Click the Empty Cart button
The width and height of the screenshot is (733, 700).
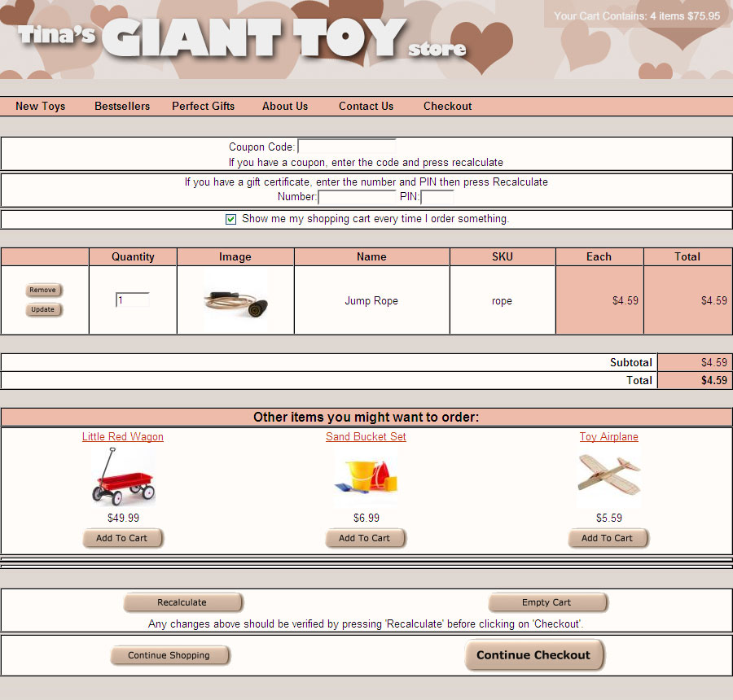[547, 602]
